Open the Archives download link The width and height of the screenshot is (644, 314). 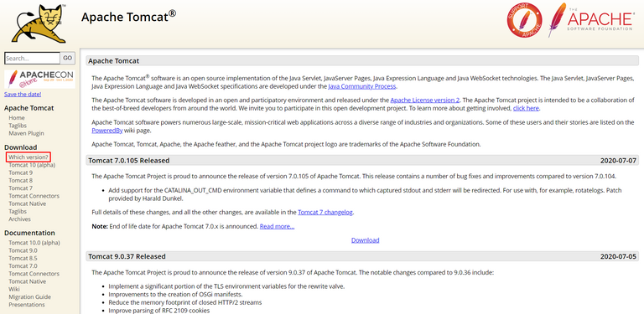click(20, 219)
